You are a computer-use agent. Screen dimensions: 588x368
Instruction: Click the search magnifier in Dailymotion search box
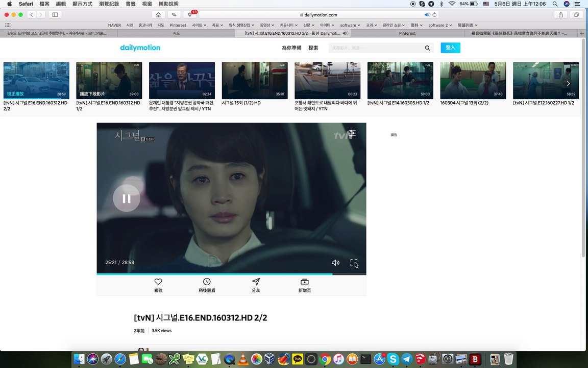pyautogui.click(x=427, y=48)
